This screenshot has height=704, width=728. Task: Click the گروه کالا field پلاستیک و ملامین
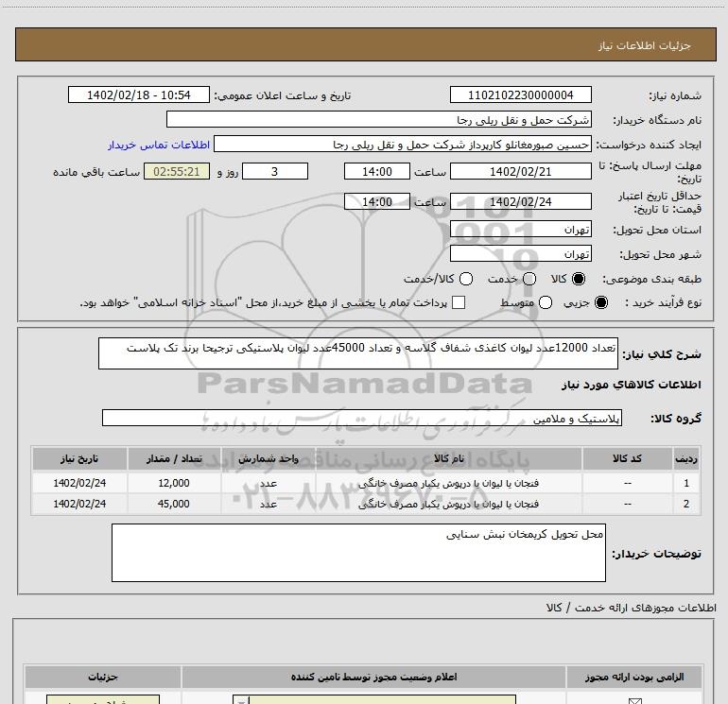click(362, 418)
